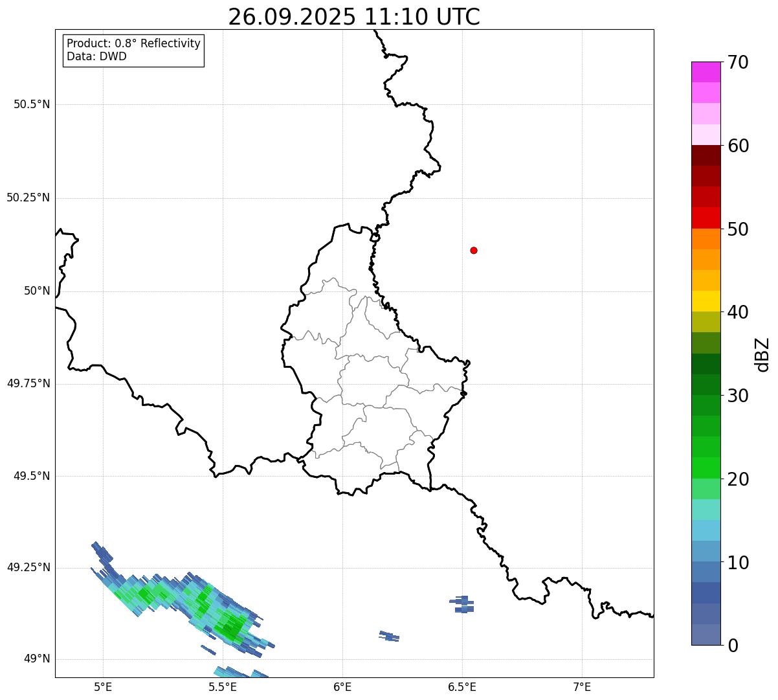Click the 5.5°E longitude label
The width and height of the screenshot is (778, 700).
pos(223,686)
